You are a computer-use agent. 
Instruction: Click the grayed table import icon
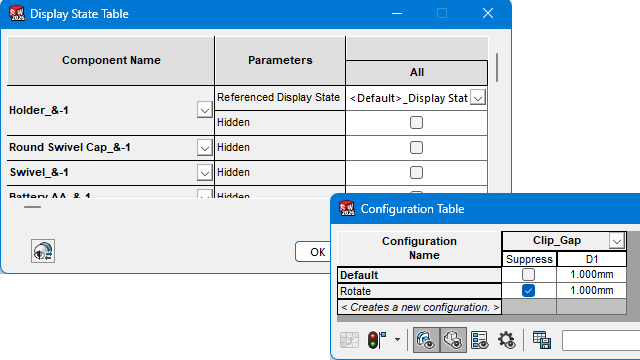(349, 340)
